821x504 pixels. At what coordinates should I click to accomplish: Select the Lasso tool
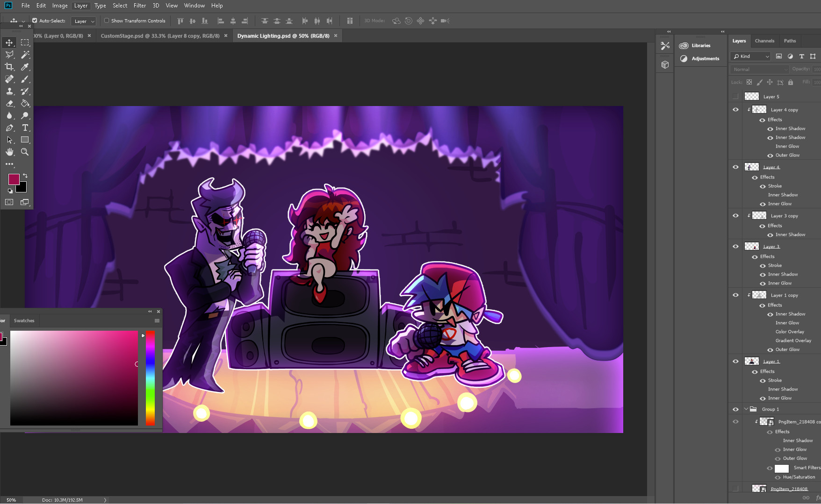9,54
